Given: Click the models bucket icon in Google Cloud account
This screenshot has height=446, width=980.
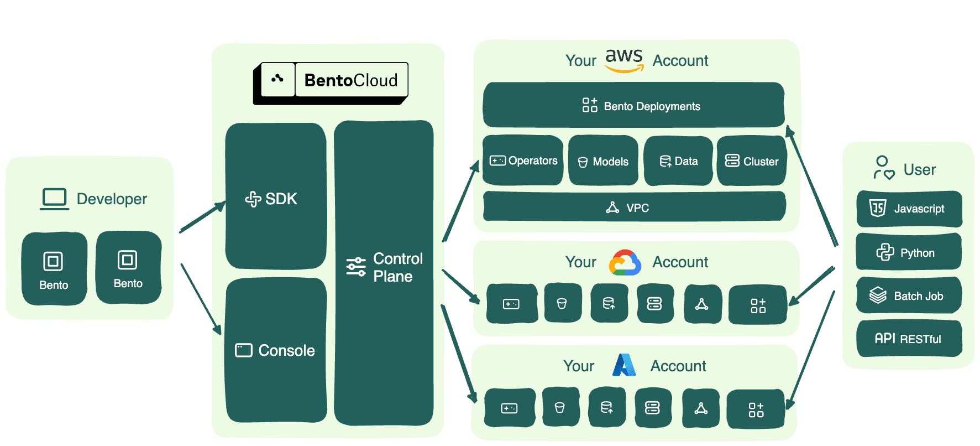Looking at the screenshot, I should [x=562, y=303].
